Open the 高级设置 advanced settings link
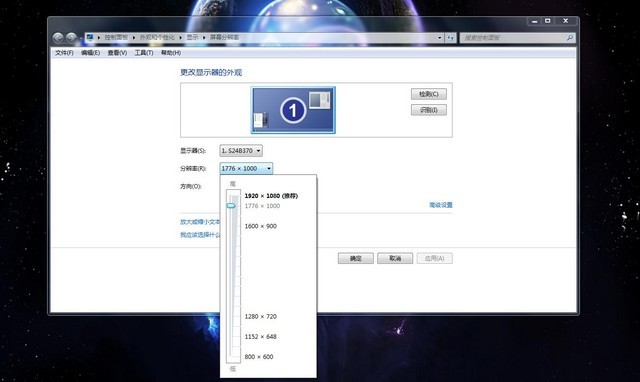Screen dimensions: 640x382 point(441,205)
